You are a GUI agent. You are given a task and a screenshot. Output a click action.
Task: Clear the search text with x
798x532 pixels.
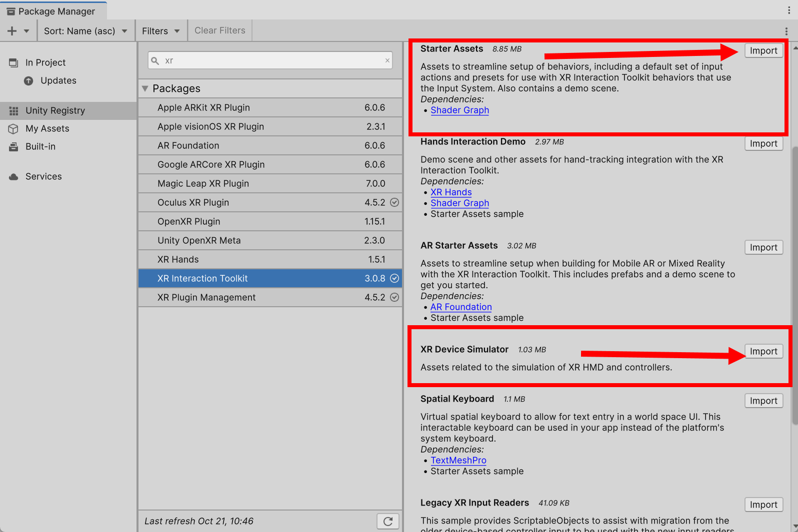point(387,60)
